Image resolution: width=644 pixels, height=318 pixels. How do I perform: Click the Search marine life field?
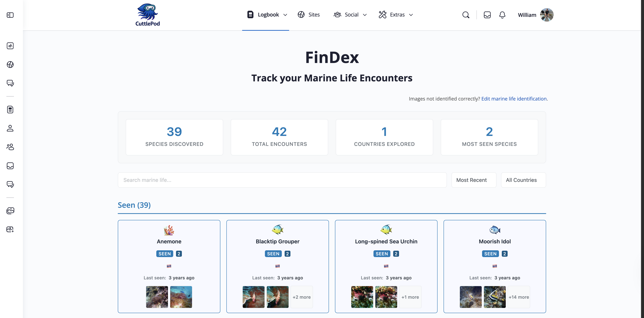pos(282,180)
